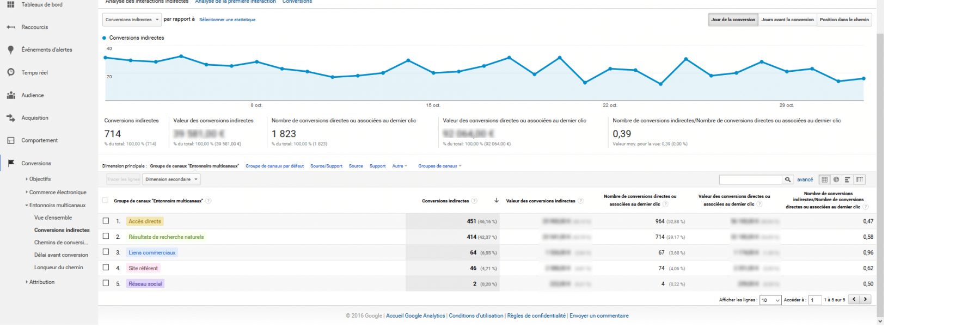980x335 pixels.
Task: Select the Source/Support dimension link
Action: click(x=326, y=166)
